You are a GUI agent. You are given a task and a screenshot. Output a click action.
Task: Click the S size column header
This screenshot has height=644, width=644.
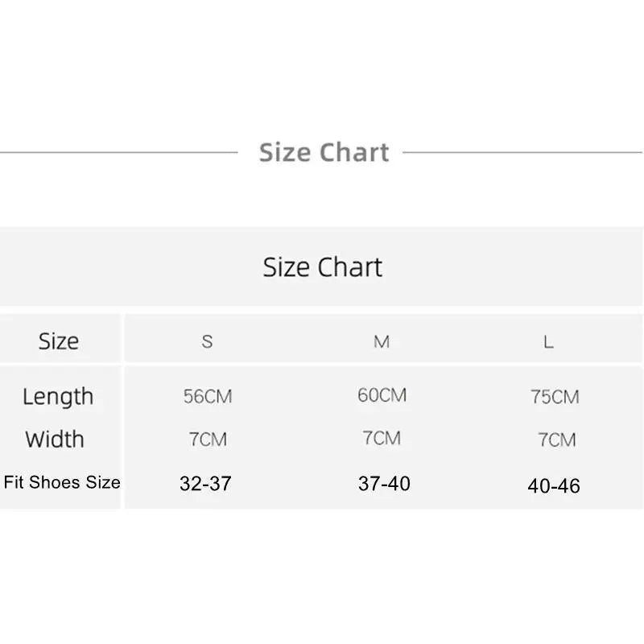[x=207, y=341]
